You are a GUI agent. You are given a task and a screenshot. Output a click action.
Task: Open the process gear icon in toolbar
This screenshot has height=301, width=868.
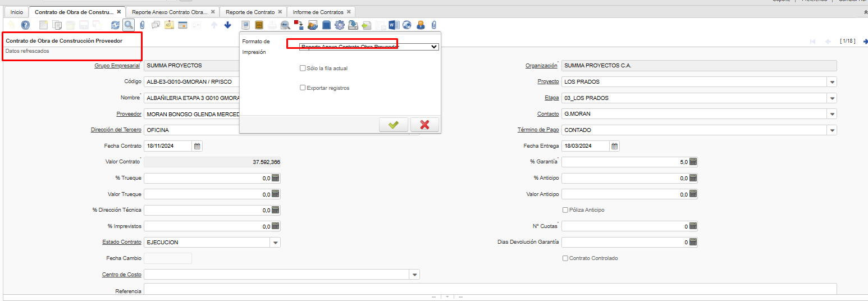(339, 25)
